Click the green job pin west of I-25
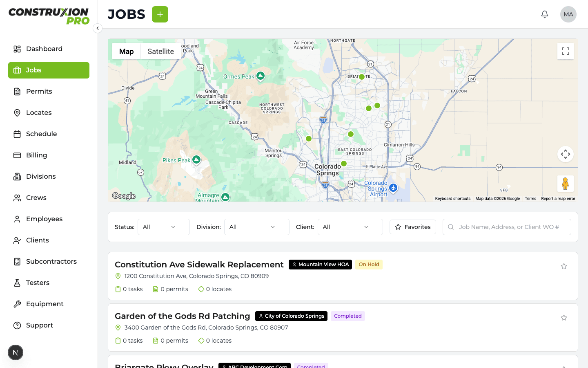The image size is (588, 368). (309, 139)
